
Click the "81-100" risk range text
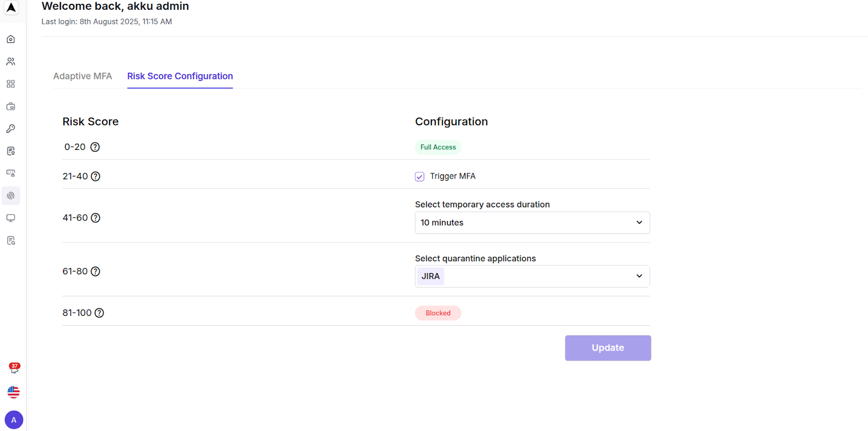77,313
